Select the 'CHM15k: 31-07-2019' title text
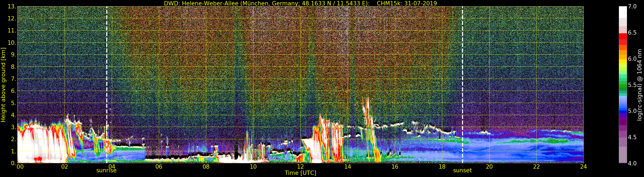 pyautogui.click(x=407, y=3)
